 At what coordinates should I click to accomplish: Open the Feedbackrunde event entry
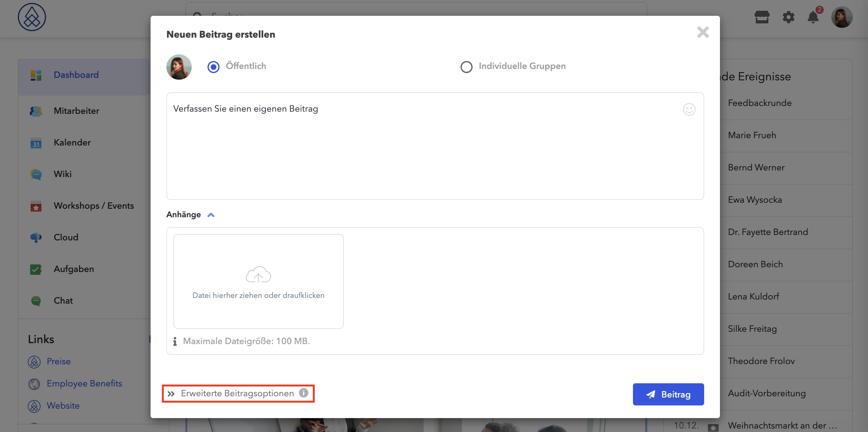(759, 103)
